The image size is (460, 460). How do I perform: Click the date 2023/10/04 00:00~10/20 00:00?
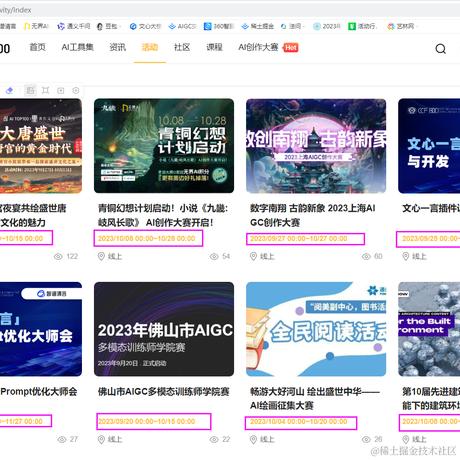point(299,422)
